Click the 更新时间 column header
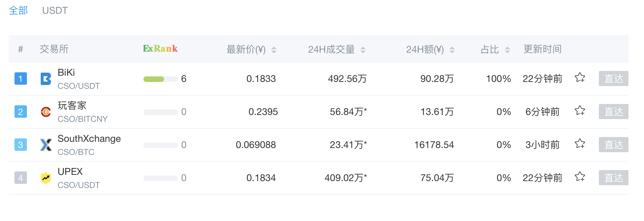Screen dimensions: 644x221 coord(543,49)
